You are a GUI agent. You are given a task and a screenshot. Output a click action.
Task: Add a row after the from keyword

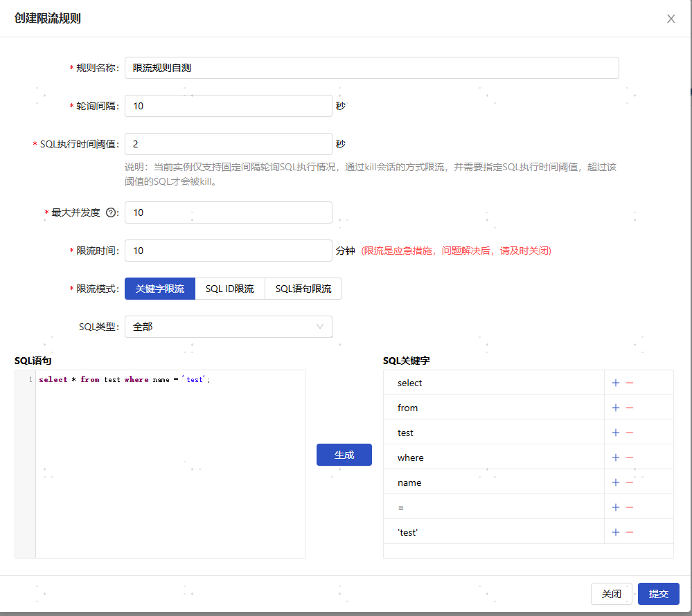(x=616, y=408)
